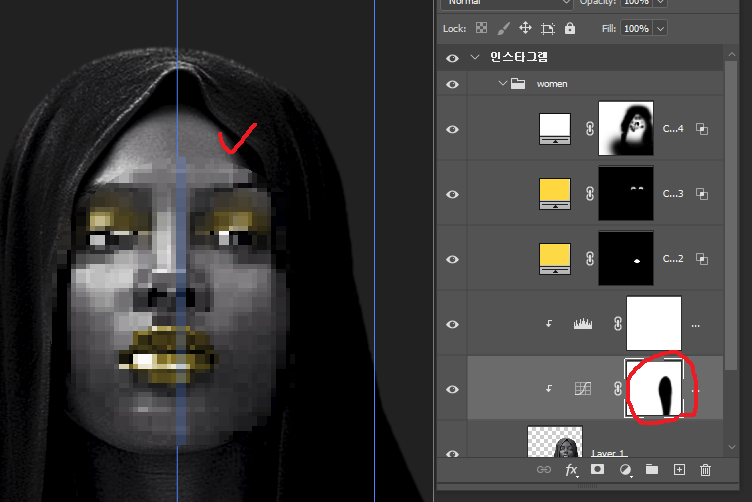This screenshot has height=502, width=752.
Task: Select the C...4 layer mask thumbnail
Action: pos(626,128)
